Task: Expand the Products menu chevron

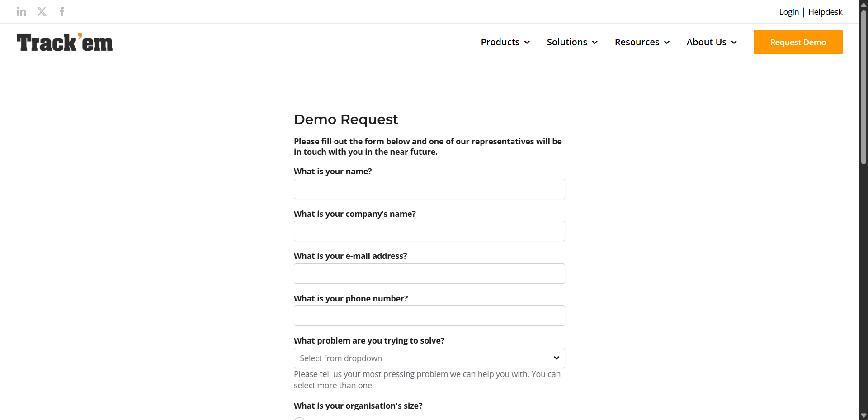Action: pos(527,42)
